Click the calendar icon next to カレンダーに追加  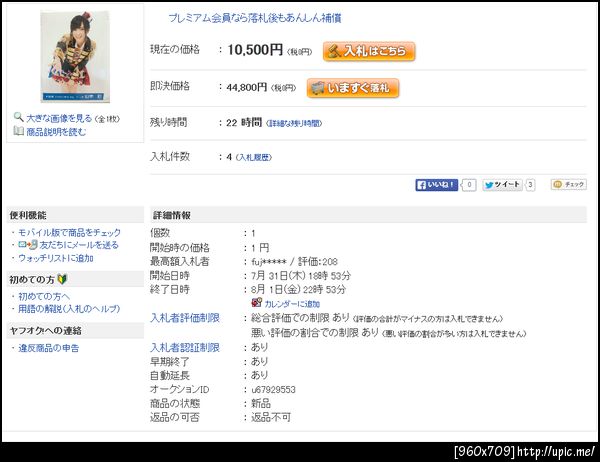coord(256,303)
